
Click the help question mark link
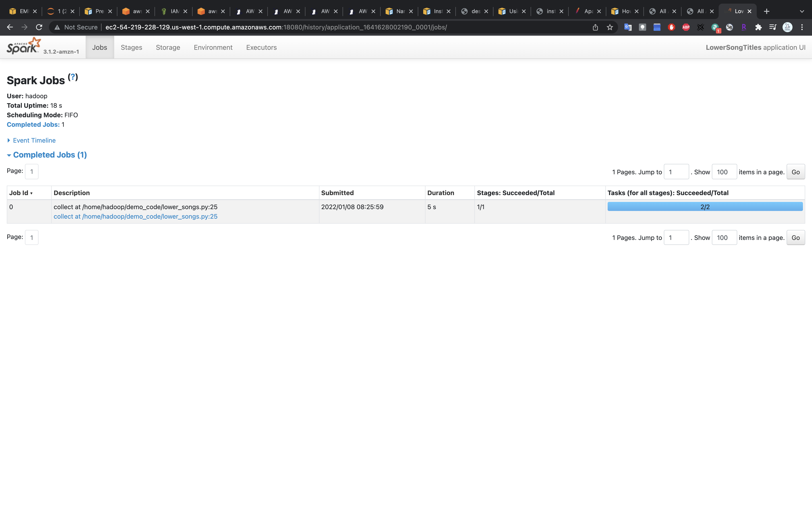pos(72,77)
